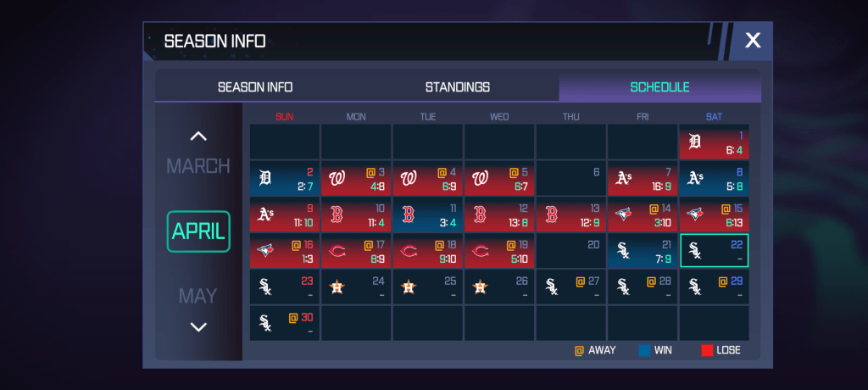The image size is (868, 390).
Task: Click the red LOSE legend swatch
Action: click(x=707, y=350)
